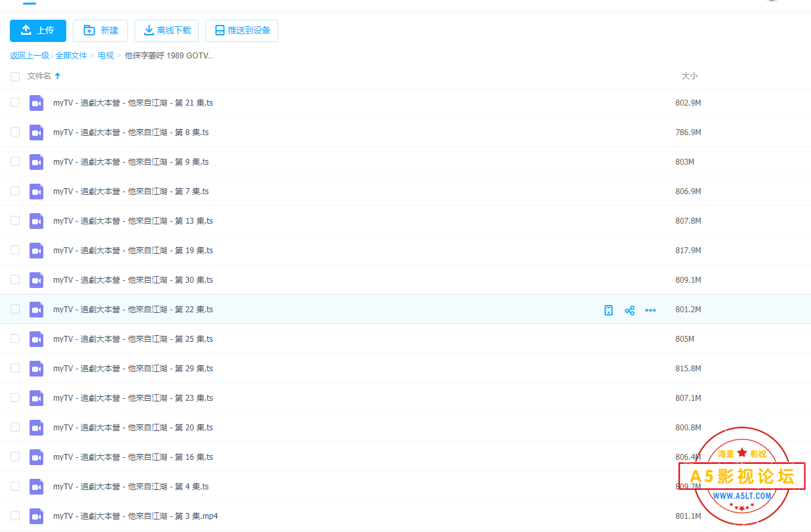Image resolution: width=811 pixels, height=532 pixels.
Task: Open file 他來自江湖 - 第 16 集.ts
Action: tap(133, 457)
